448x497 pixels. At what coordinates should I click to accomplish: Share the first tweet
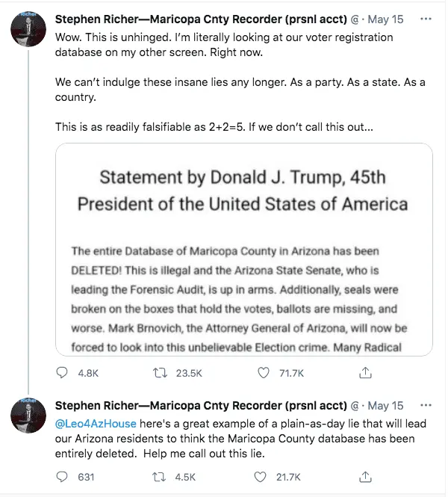[x=365, y=371]
